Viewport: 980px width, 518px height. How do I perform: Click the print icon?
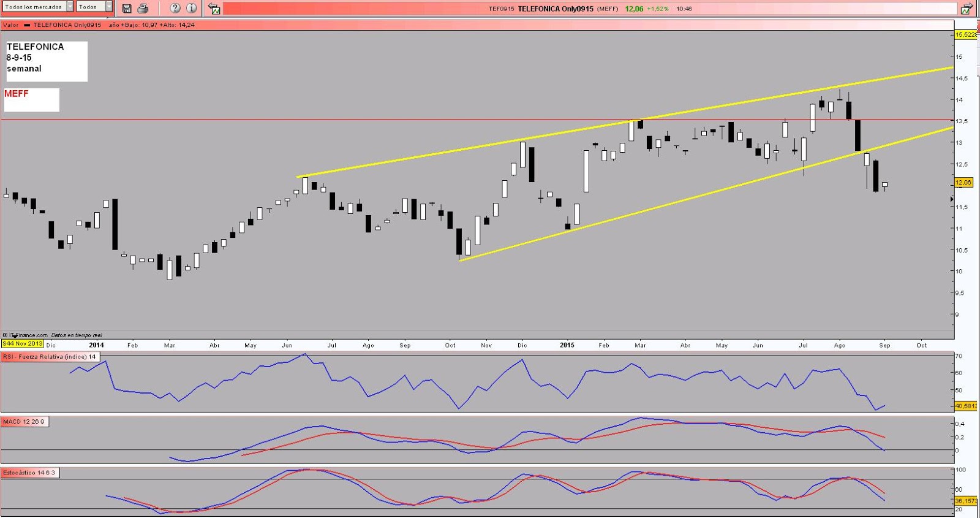pos(143,8)
